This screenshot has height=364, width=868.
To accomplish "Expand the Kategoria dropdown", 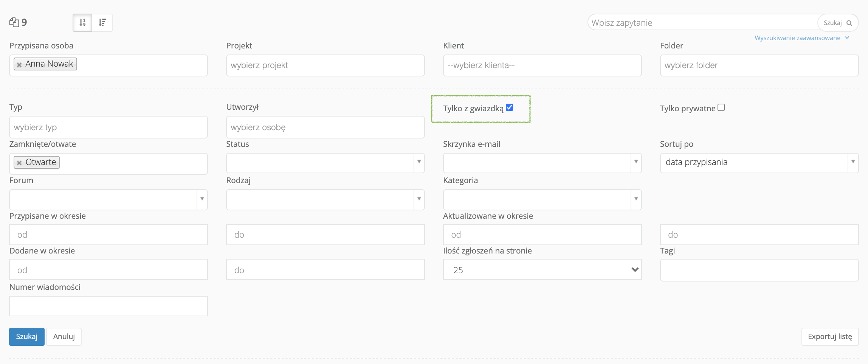I will (x=636, y=199).
